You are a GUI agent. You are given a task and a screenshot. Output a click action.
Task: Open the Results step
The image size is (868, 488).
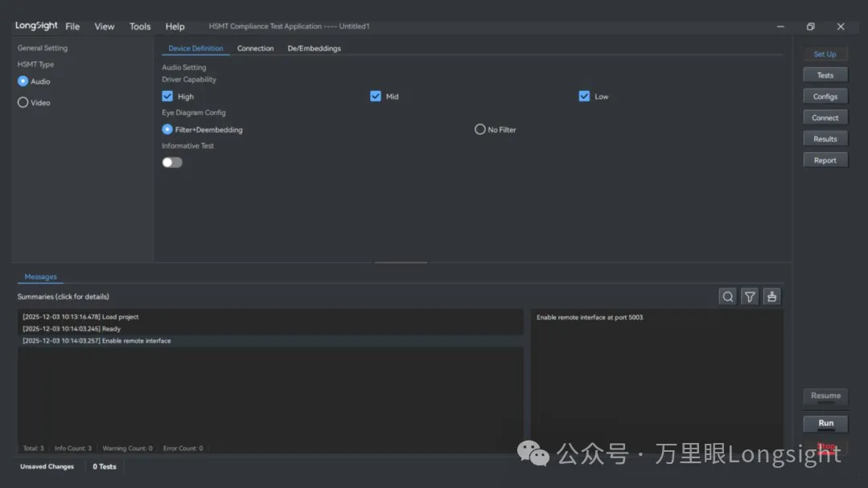coord(825,139)
